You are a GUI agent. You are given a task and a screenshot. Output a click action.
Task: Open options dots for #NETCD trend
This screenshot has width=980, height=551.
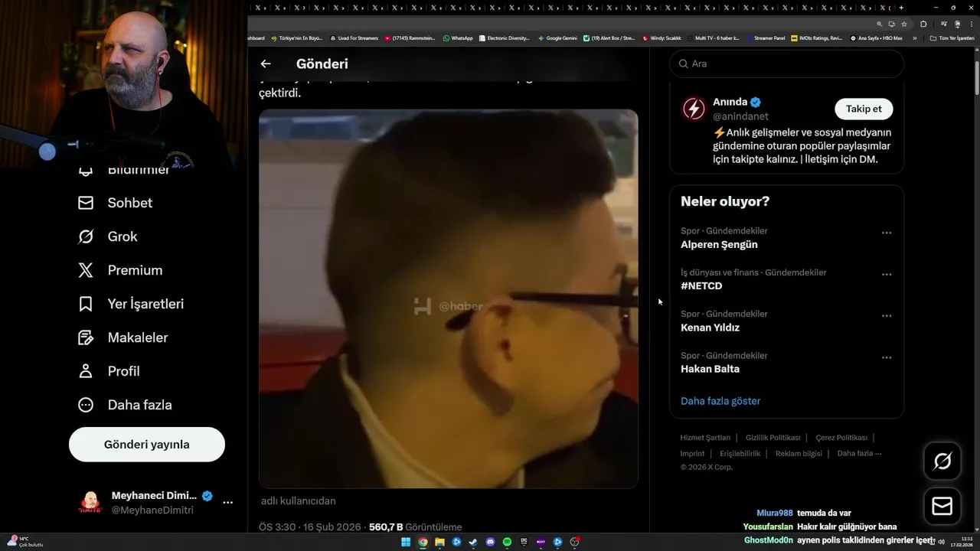887,274
